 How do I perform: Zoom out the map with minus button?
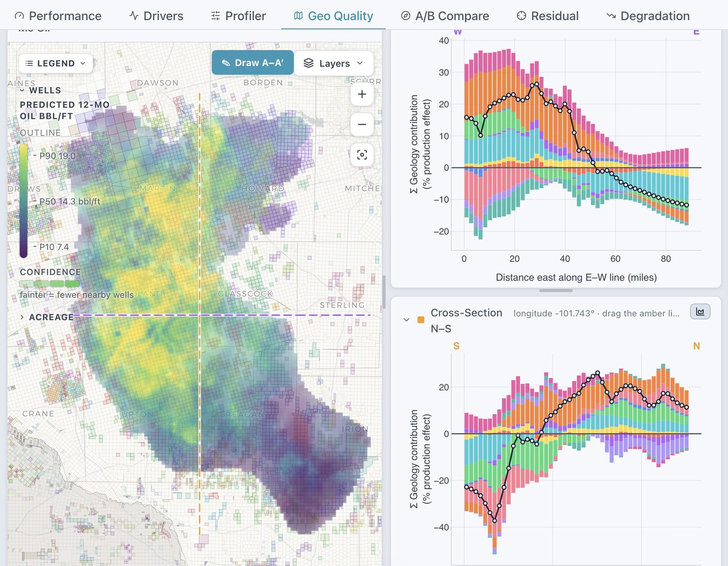pyautogui.click(x=362, y=124)
